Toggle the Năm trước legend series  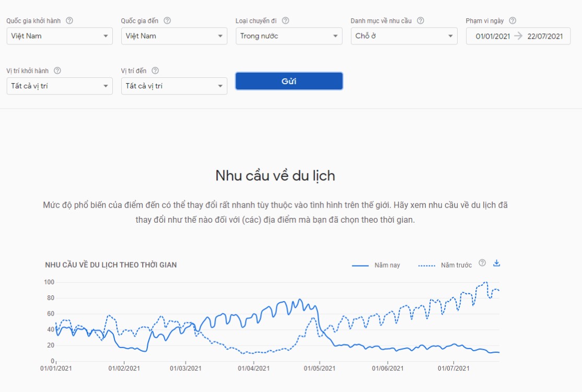pos(445,265)
